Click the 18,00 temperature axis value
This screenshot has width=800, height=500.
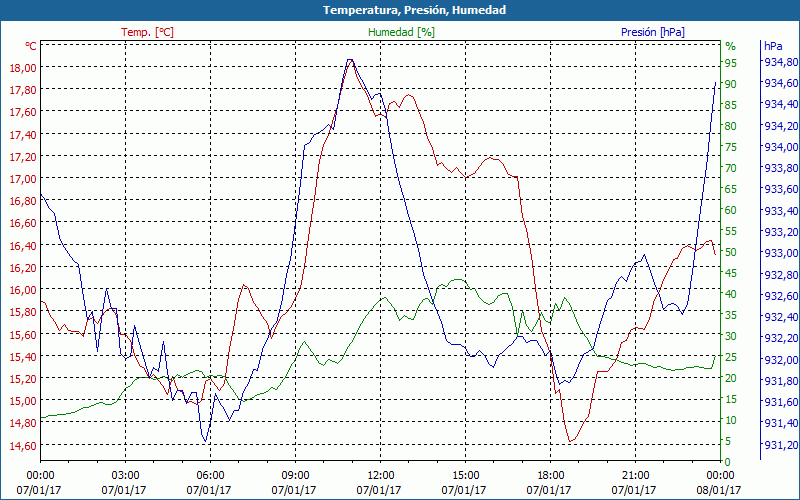pyautogui.click(x=23, y=68)
